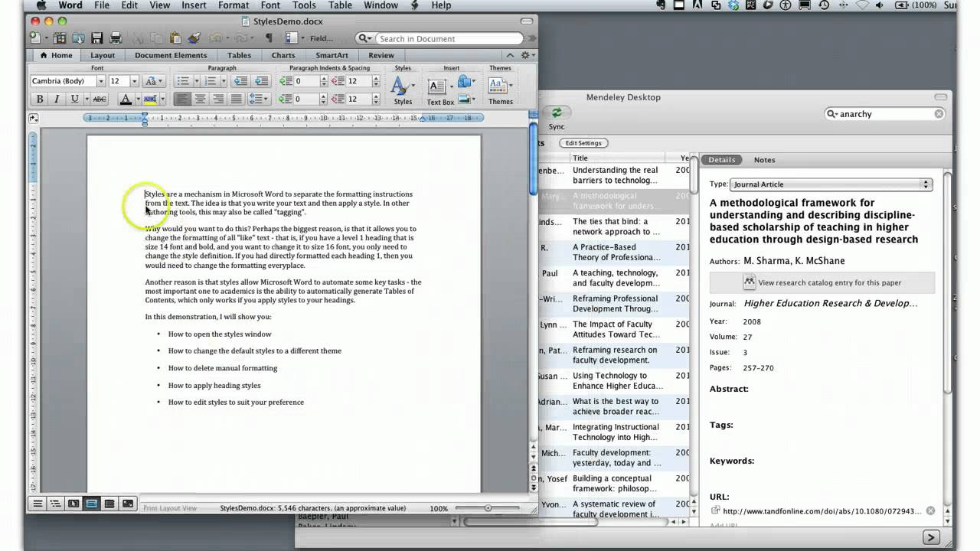
Task: Show paragraph marks with the pilcrow icon
Action: pos(269,37)
